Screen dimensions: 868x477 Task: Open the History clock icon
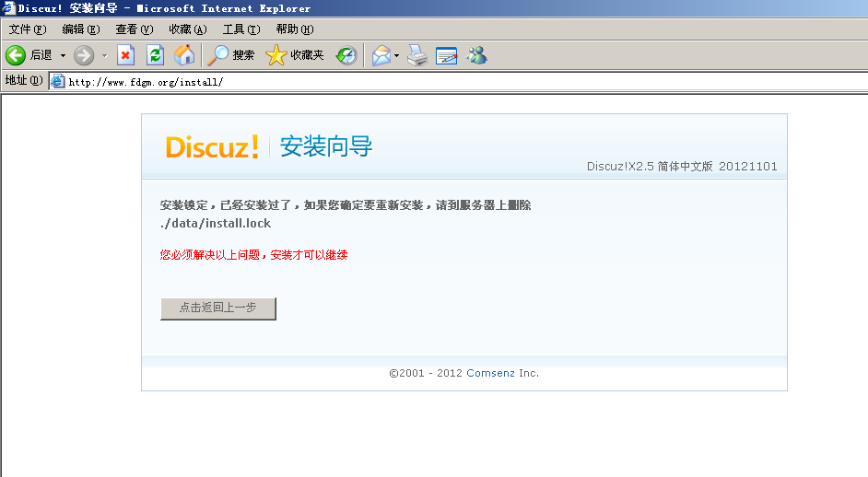[x=346, y=55]
